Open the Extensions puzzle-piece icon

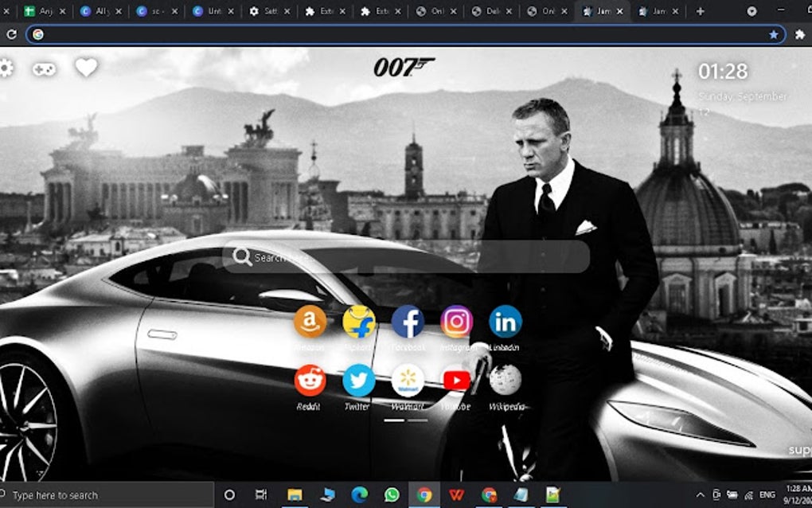799,34
